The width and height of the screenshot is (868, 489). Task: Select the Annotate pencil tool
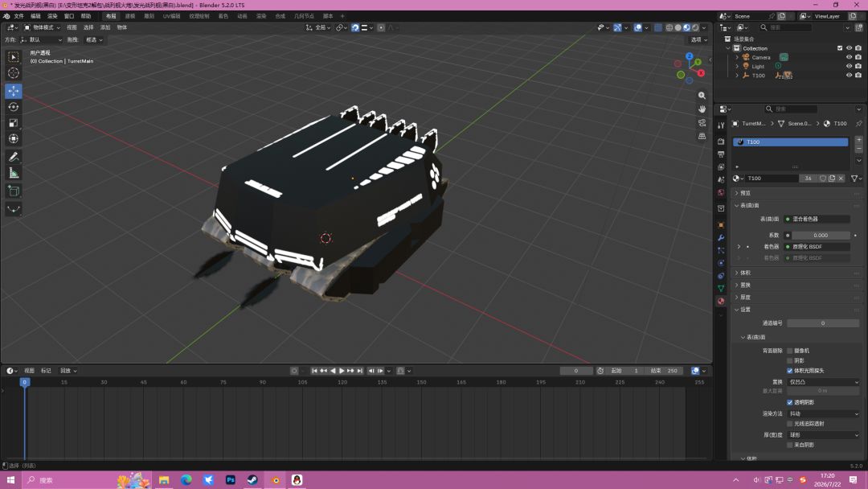(x=14, y=158)
